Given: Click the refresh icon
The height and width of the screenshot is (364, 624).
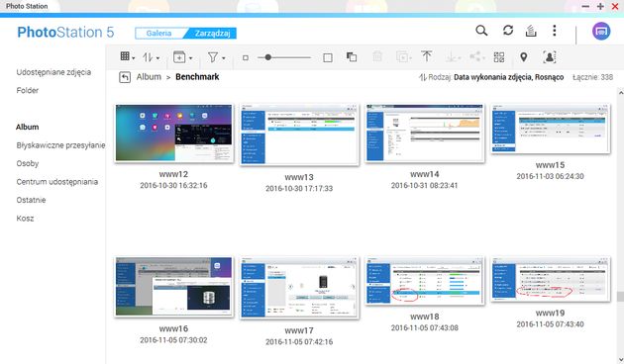Looking at the screenshot, I should [x=508, y=31].
